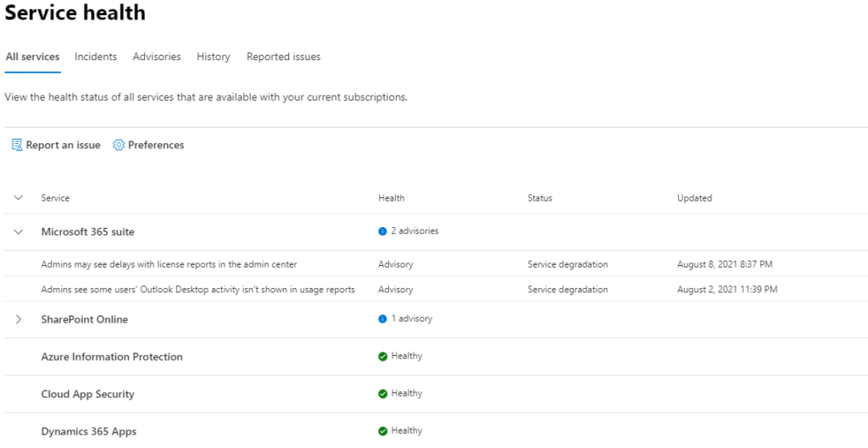
Task: Select the Azure Information Protection service row
Action: [437, 357]
